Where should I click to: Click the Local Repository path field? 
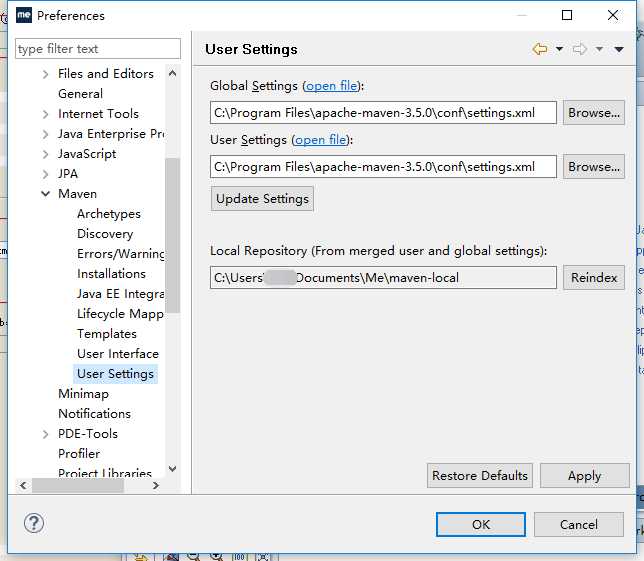point(383,278)
